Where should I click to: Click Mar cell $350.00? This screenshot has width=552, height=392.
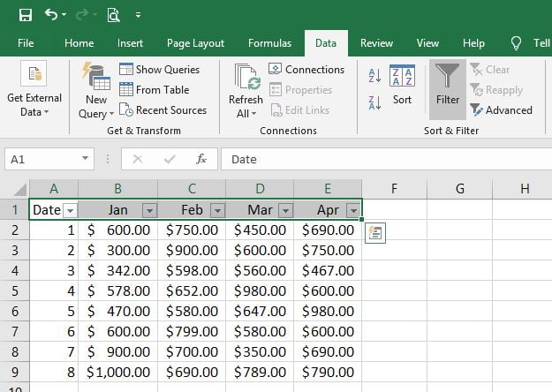point(260,352)
